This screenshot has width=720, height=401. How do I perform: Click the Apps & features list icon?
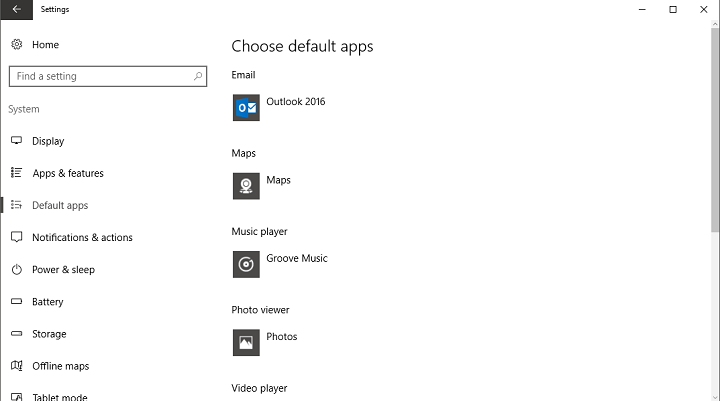tap(17, 173)
